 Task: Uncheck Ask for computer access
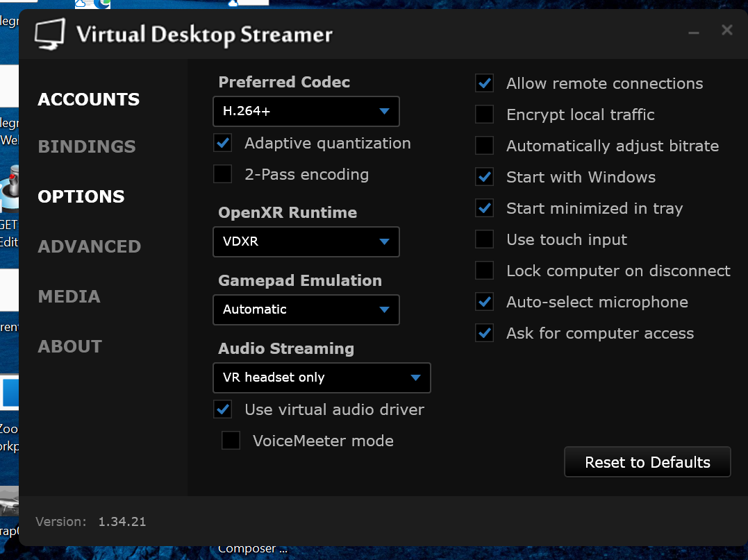[x=485, y=332]
